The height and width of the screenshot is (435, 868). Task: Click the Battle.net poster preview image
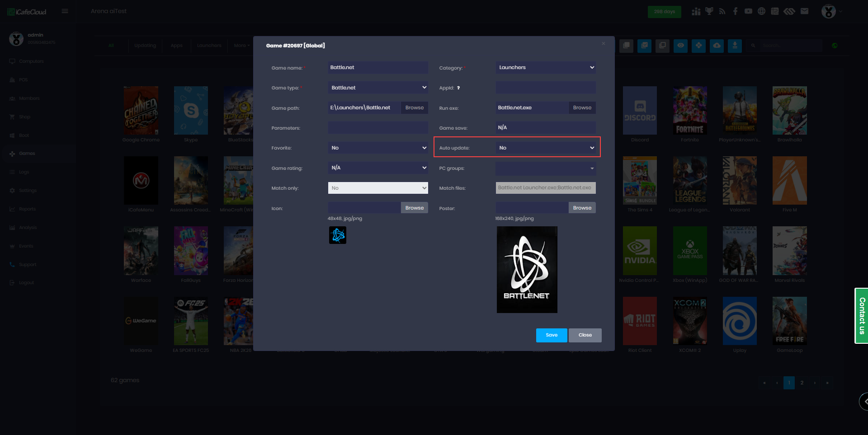click(527, 270)
